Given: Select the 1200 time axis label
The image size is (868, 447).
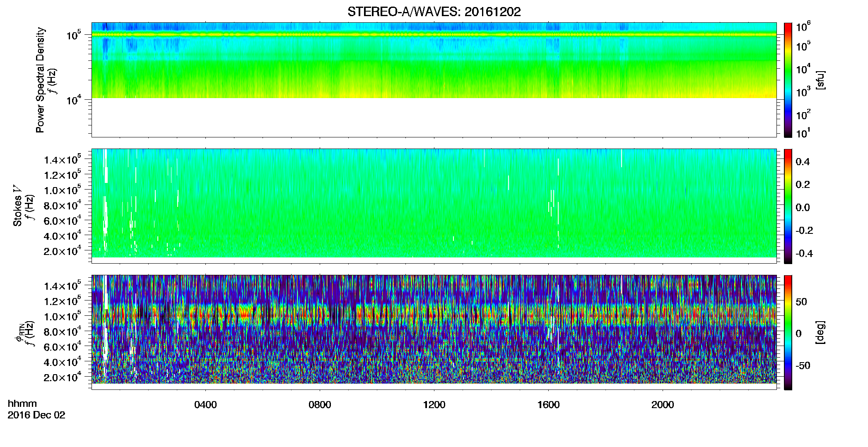Looking at the screenshot, I should (434, 405).
